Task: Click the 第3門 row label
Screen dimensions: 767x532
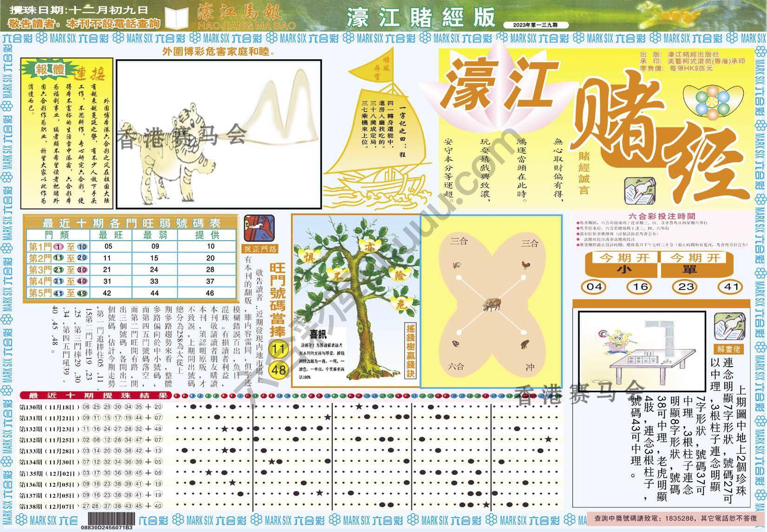Action: tap(58, 269)
